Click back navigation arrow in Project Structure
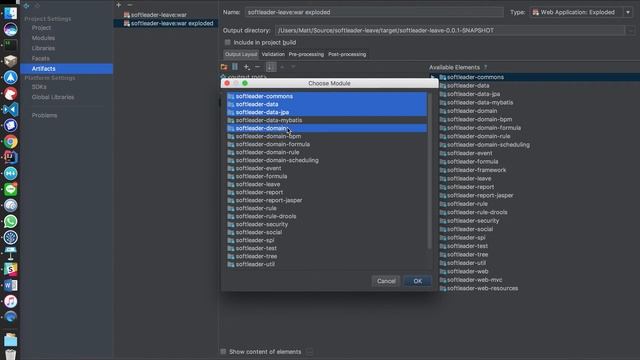The height and width of the screenshot is (360, 640). coord(27,6)
